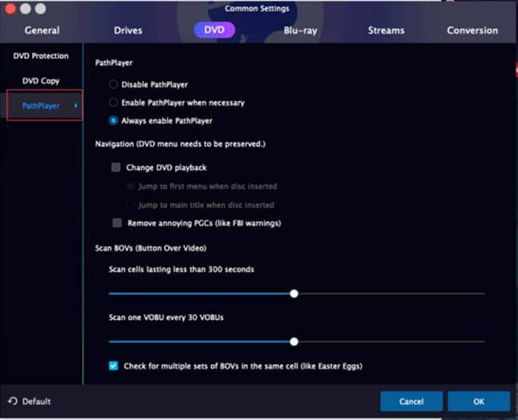This screenshot has width=518, height=420.
Task: Click the VOBU scan interval slider handle
Action: tap(293, 341)
